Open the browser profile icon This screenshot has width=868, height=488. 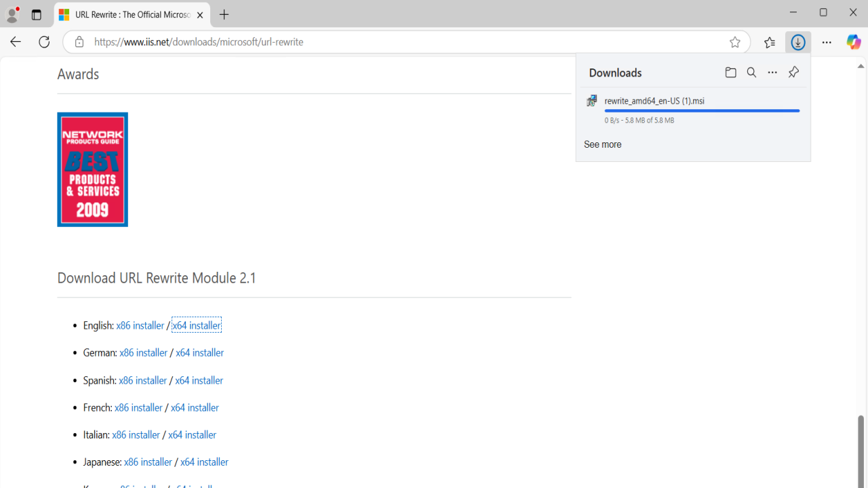(12, 14)
